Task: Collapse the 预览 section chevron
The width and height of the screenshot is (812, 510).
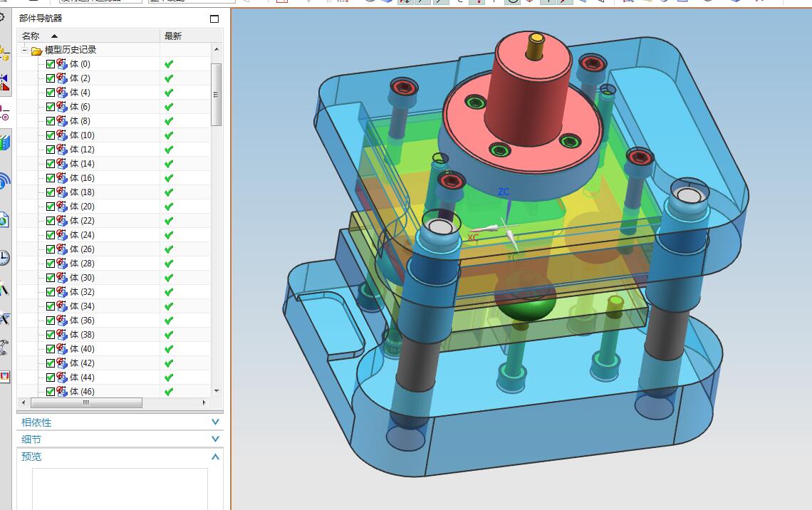Action: click(x=215, y=457)
